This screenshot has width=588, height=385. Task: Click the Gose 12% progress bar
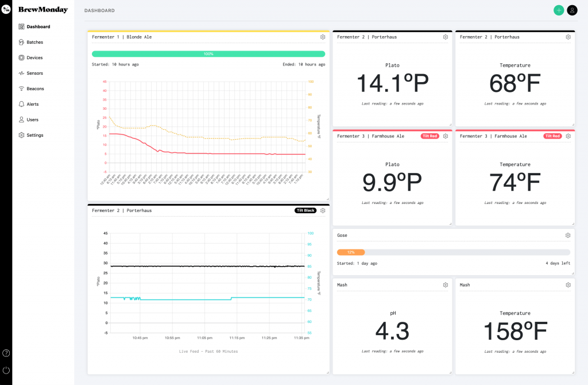(x=351, y=252)
